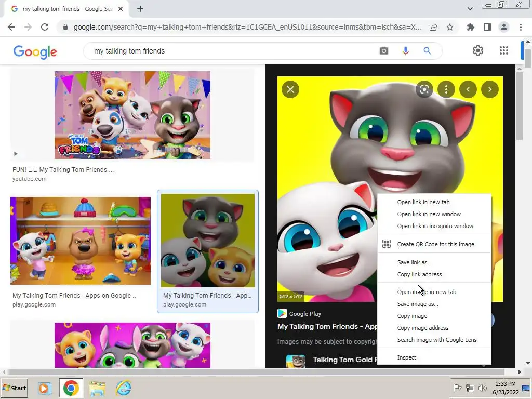Screen dimensions: 532x399
Task: Click the blue magnifier search icon
Action: pos(427,51)
